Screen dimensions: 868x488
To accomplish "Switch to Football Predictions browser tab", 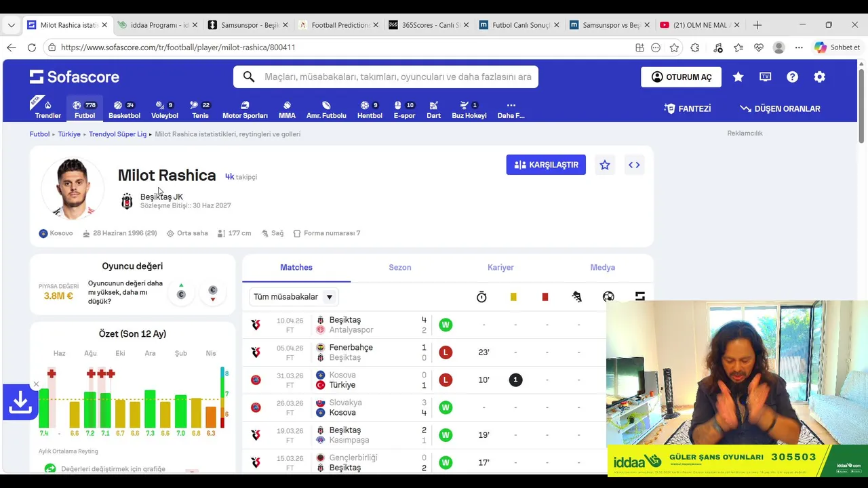I will pos(339,25).
